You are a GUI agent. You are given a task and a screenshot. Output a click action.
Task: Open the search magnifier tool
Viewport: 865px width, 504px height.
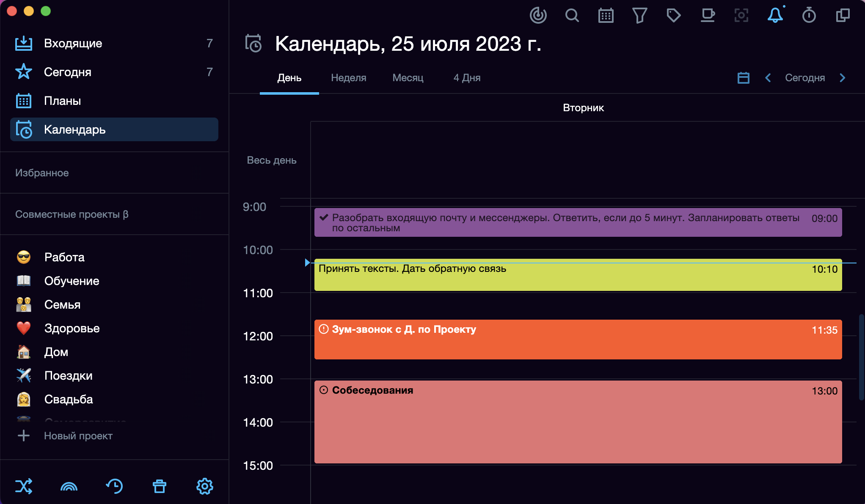(x=572, y=16)
